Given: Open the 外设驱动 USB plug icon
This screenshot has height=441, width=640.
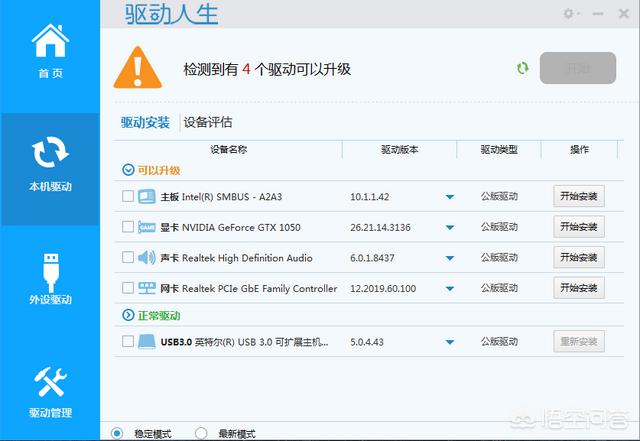Looking at the screenshot, I should pos(51,271).
